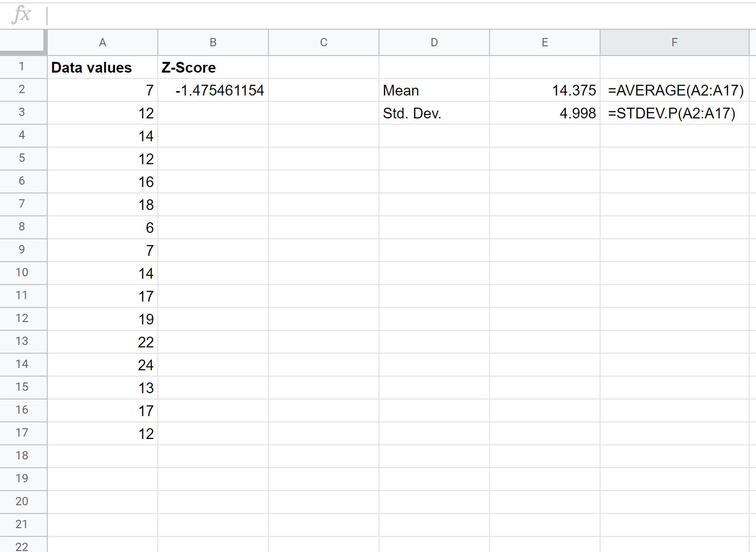Click the 'Data values' header cell

tap(103, 67)
